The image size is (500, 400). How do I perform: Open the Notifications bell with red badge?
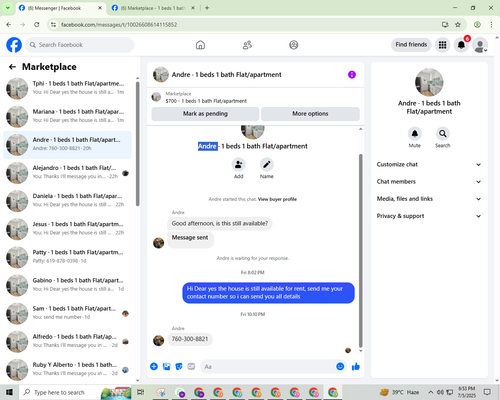click(461, 45)
